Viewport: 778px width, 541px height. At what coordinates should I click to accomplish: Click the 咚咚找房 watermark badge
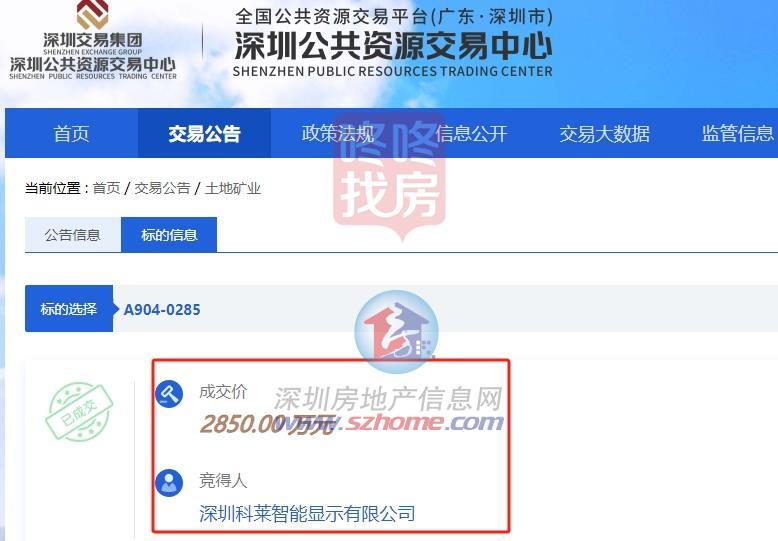coord(389,176)
